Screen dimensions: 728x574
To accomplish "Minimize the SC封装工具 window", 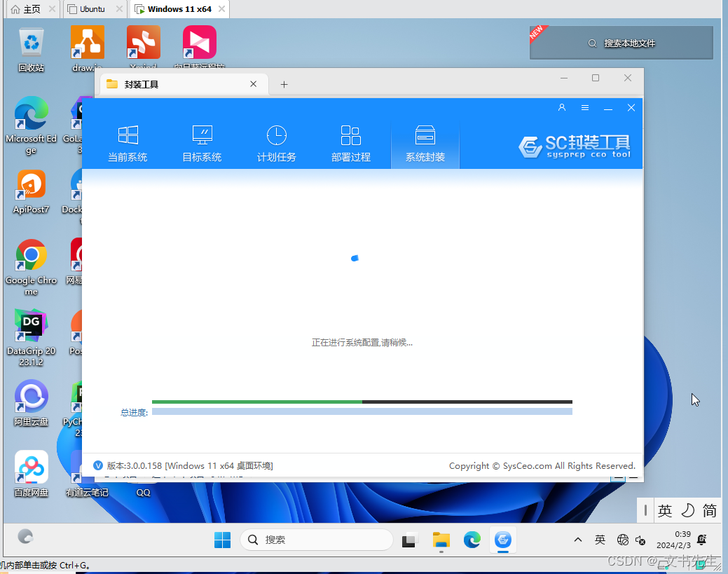I will tap(608, 108).
